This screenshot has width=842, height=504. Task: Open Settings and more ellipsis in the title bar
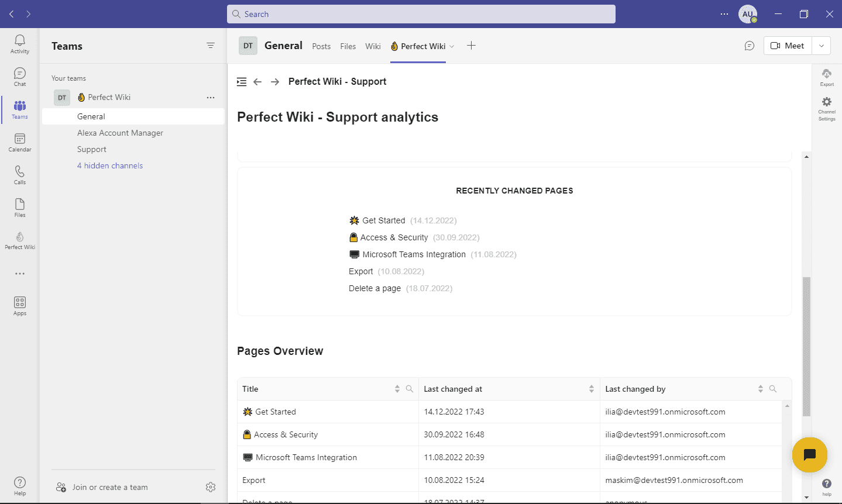pos(724,14)
